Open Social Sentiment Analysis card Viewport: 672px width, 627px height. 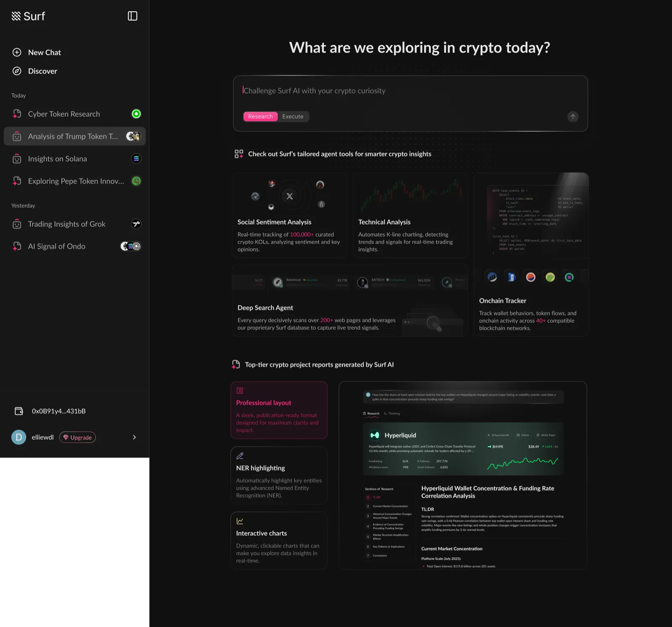click(289, 215)
